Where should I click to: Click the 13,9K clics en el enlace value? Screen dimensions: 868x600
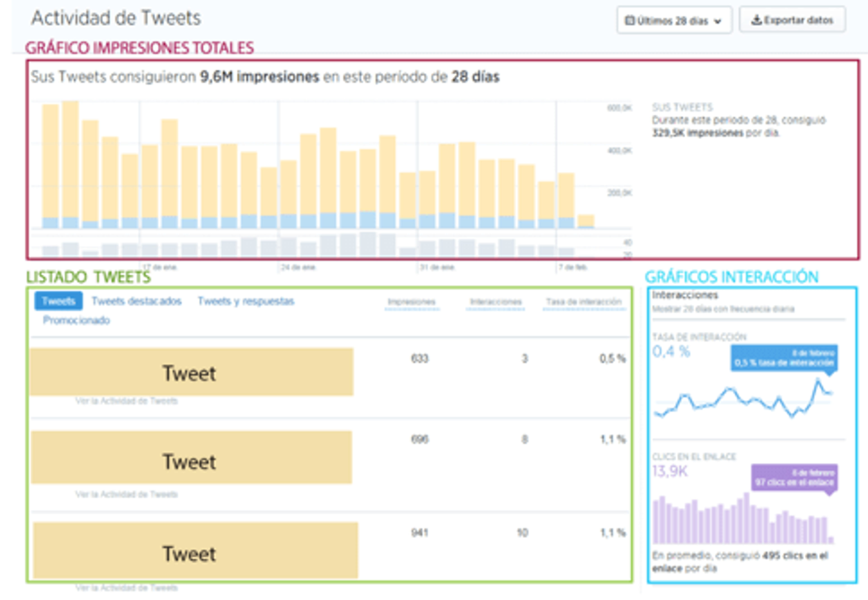click(670, 471)
